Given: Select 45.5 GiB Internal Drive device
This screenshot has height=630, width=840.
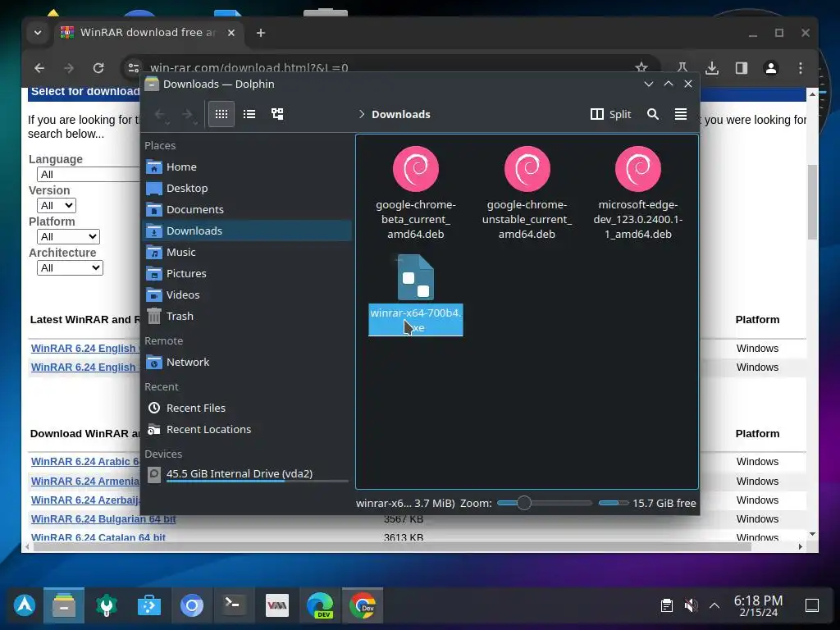Looking at the screenshot, I should tap(248, 474).
